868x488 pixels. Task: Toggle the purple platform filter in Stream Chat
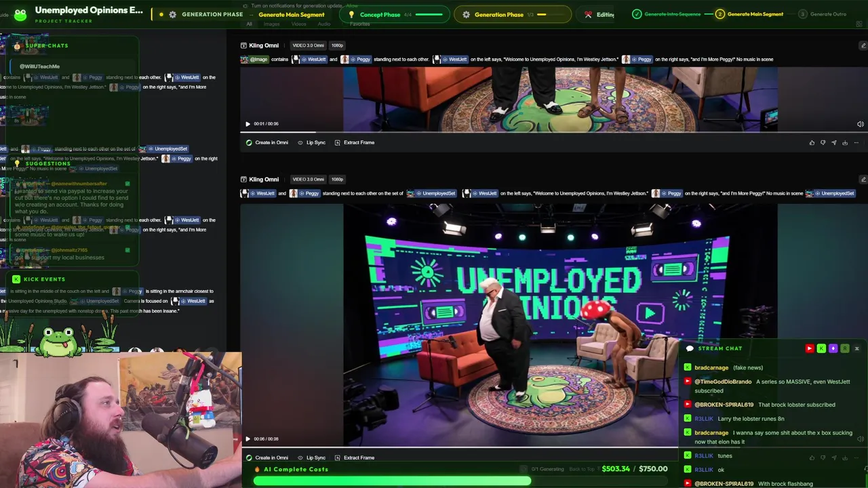[x=833, y=348]
